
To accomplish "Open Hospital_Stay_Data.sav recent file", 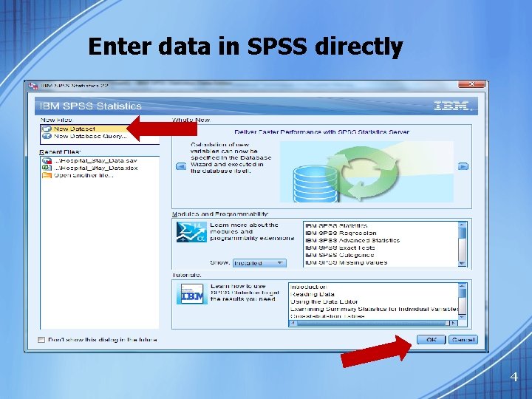I will click(95, 161).
